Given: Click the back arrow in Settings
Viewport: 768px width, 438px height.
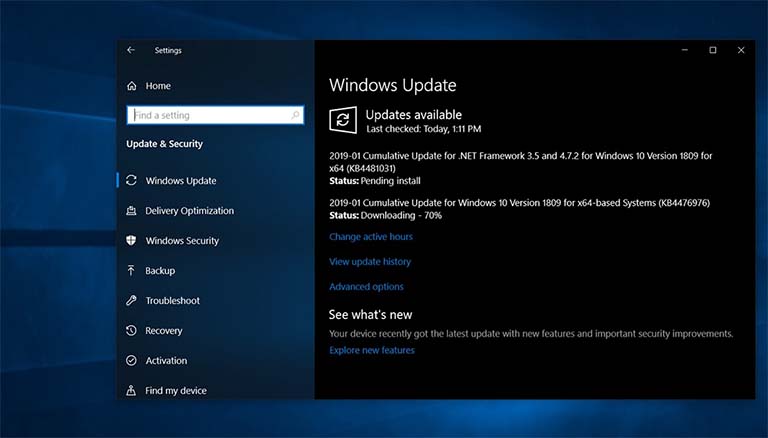Looking at the screenshot, I should [131, 50].
